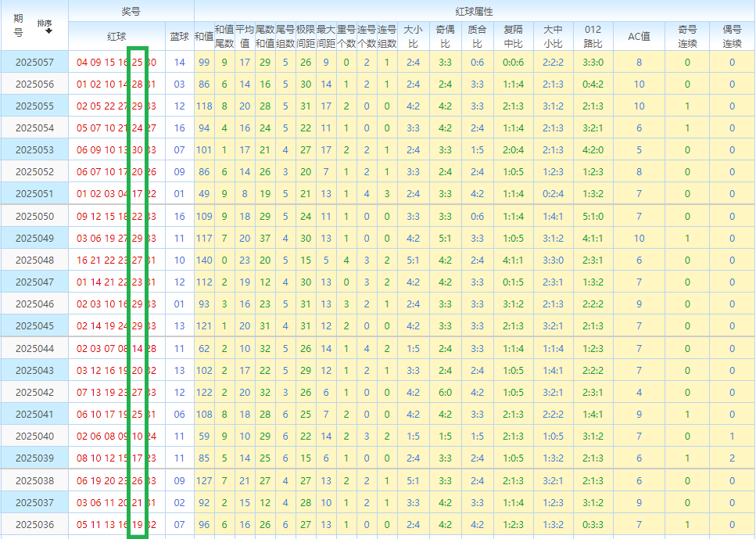Click 偶号连续 value 2 in row 2025039
This screenshot has width=756, height=539.
point(732,458)
